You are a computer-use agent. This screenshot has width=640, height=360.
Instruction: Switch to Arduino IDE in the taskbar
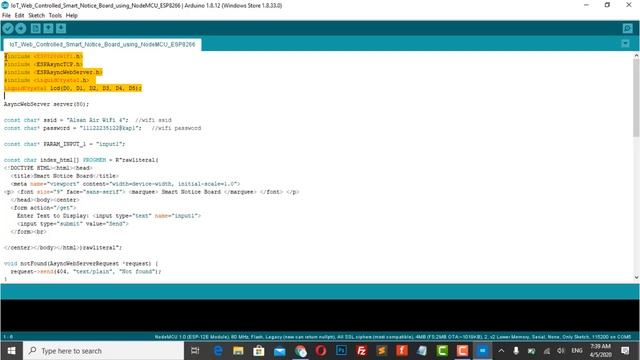[x=482, y=351]
